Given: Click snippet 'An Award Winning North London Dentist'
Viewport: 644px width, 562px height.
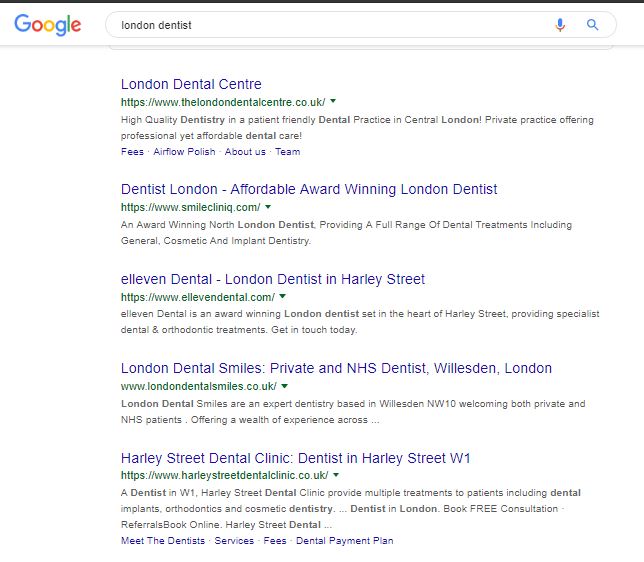Looking at the screenshot, I should (x=217, y=225).
